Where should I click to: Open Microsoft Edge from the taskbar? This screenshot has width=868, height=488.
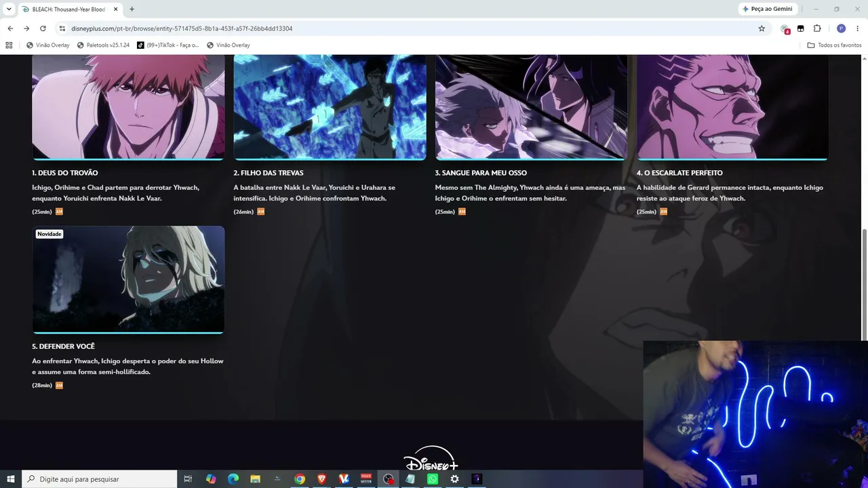point(233,479)
